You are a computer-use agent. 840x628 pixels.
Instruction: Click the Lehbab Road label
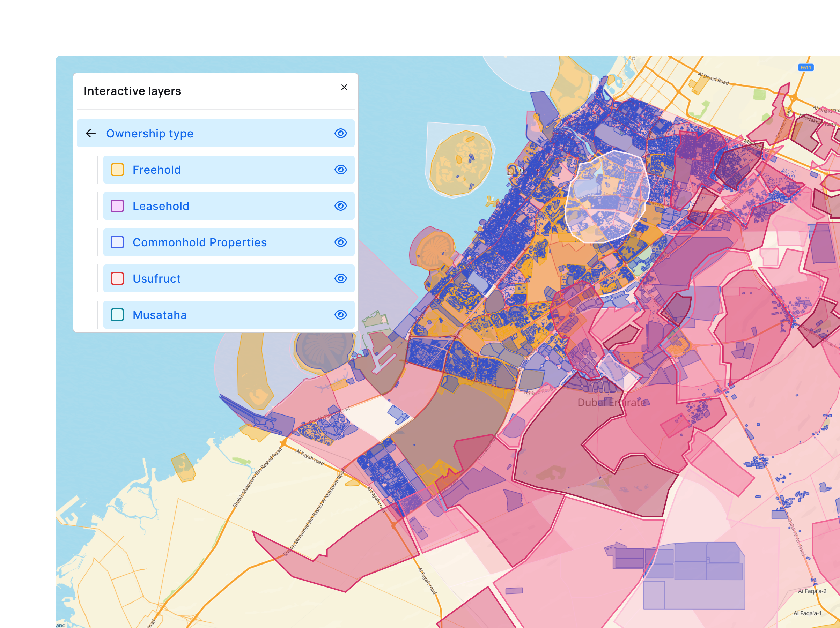538,391
